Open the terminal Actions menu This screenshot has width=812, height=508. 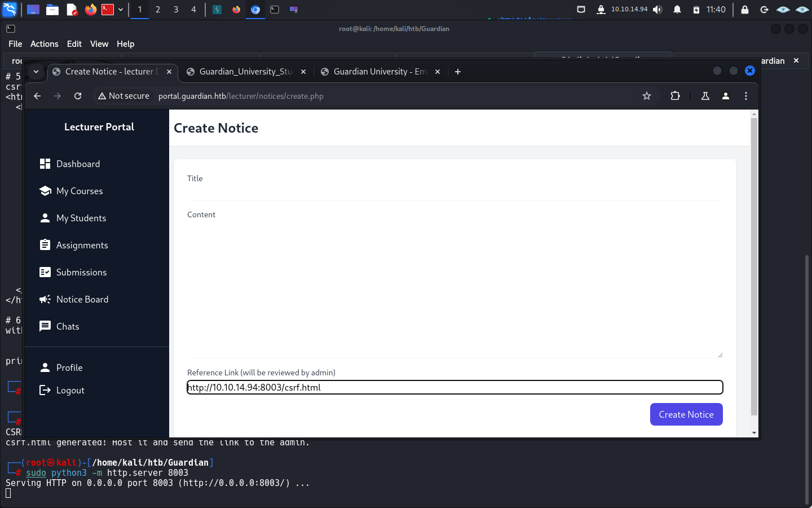44,44
